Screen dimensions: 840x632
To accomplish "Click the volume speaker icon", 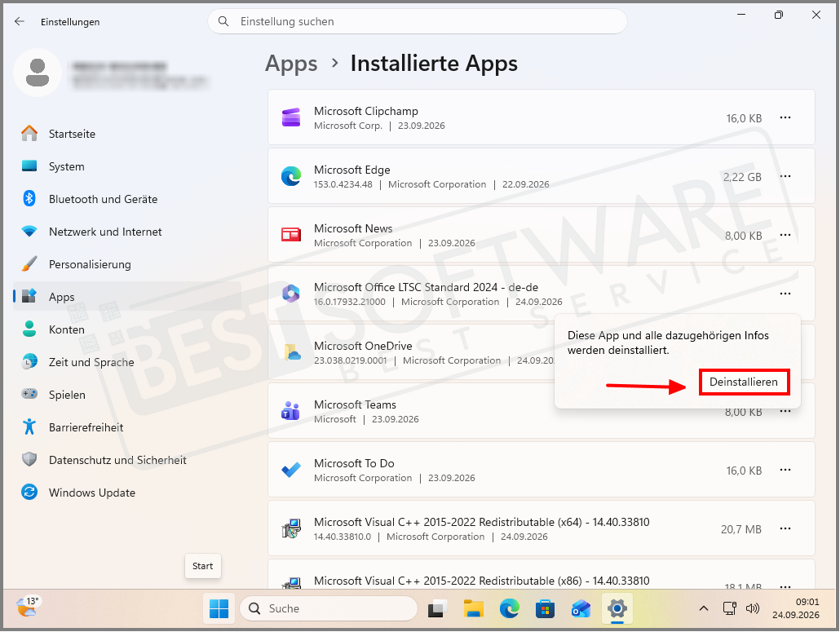I will click(x=753, y=608).
